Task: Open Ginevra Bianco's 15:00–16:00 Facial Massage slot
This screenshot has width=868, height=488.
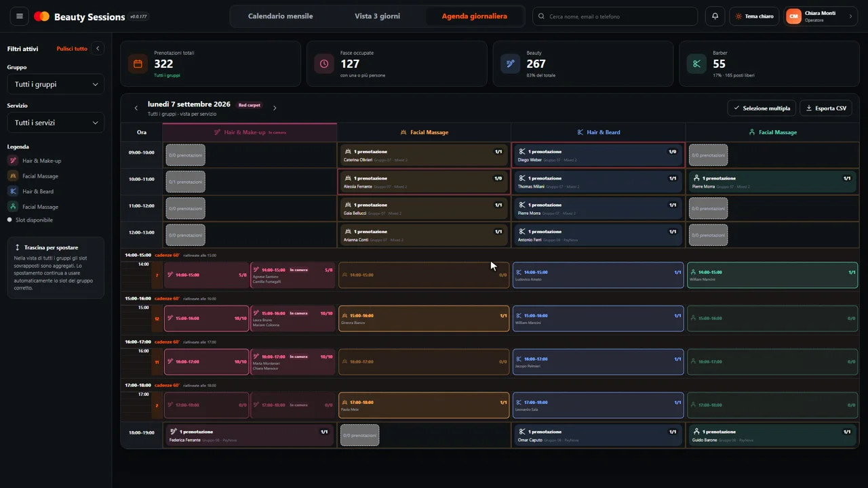Action: coord(423,319)
